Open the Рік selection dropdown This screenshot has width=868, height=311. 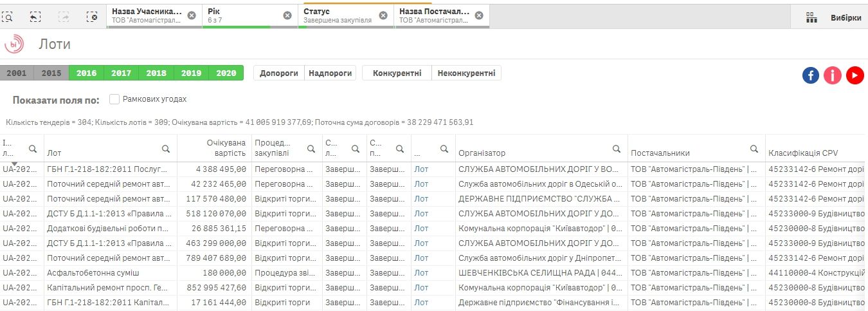[x=251, y=15]
